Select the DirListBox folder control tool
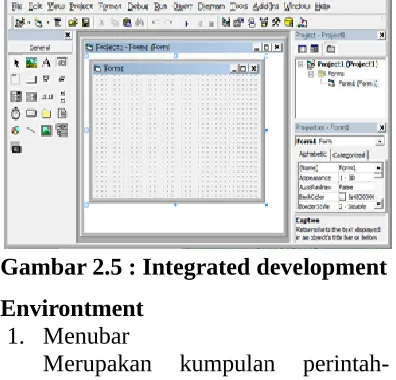396x380 pixels. pos(46,114)
